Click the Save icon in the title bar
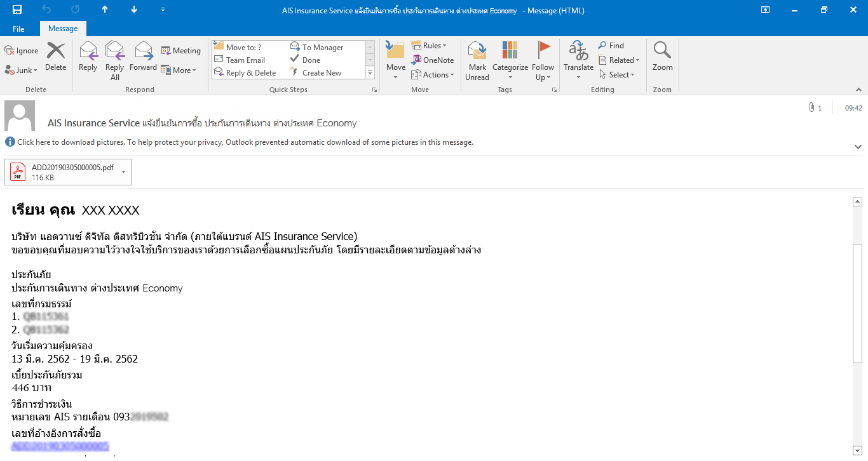This screenshot has width=868, height=461. click(x=17, y=10)
